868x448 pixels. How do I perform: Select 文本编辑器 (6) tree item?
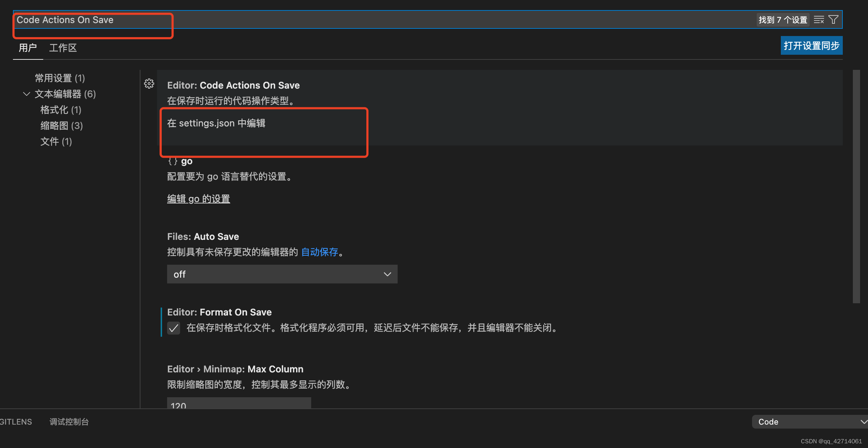pos(65,94)
